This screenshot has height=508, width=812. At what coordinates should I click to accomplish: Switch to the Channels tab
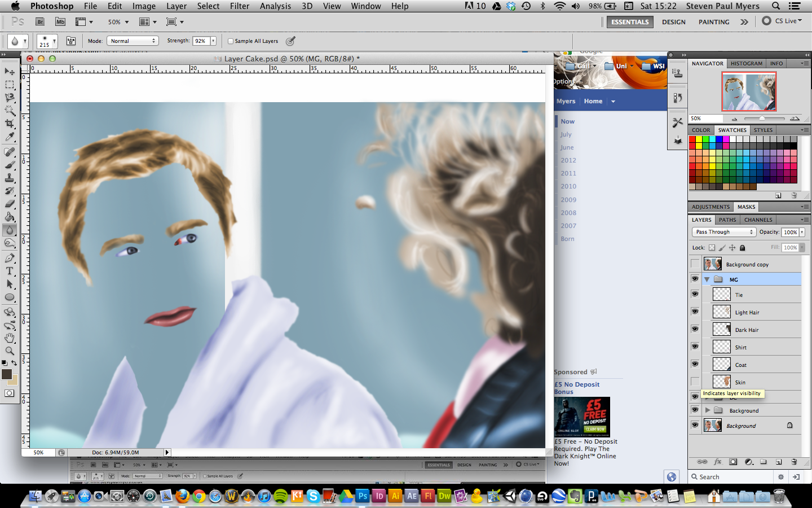pyautogui.click(x=758, y=220)
